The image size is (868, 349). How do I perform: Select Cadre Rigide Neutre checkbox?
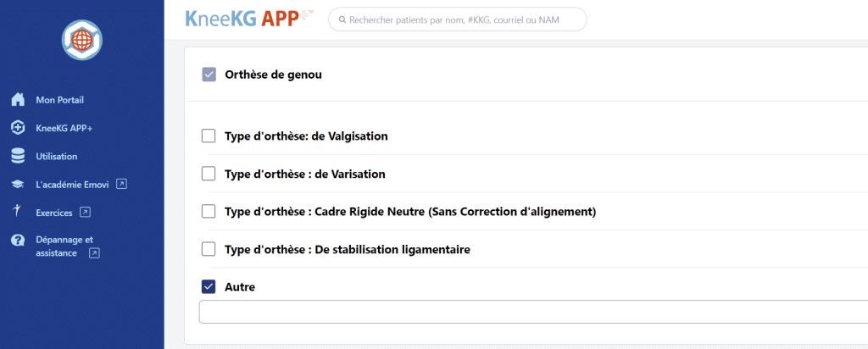pos(209,211)
